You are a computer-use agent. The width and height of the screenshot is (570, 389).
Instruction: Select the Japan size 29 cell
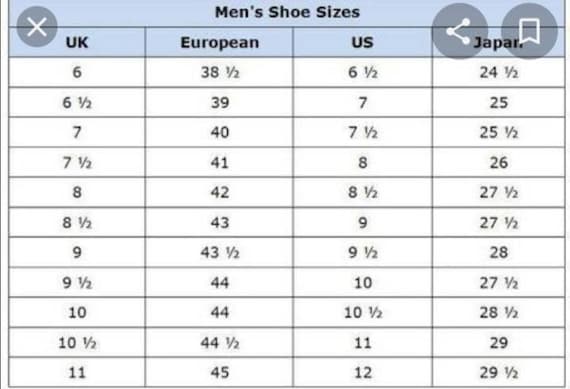coord(499,343)
